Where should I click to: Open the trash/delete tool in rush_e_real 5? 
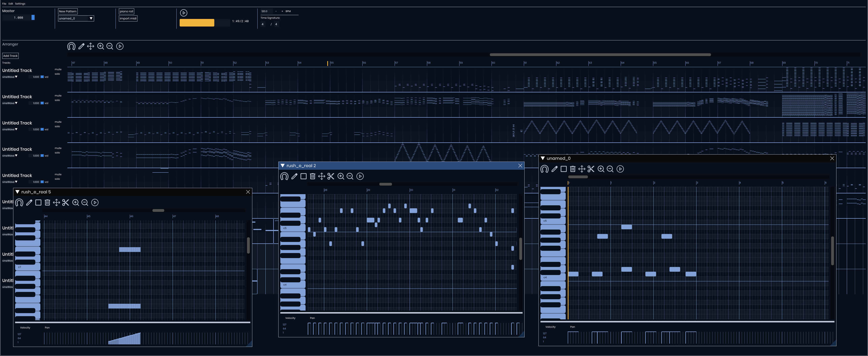click(x=47, y=202)
